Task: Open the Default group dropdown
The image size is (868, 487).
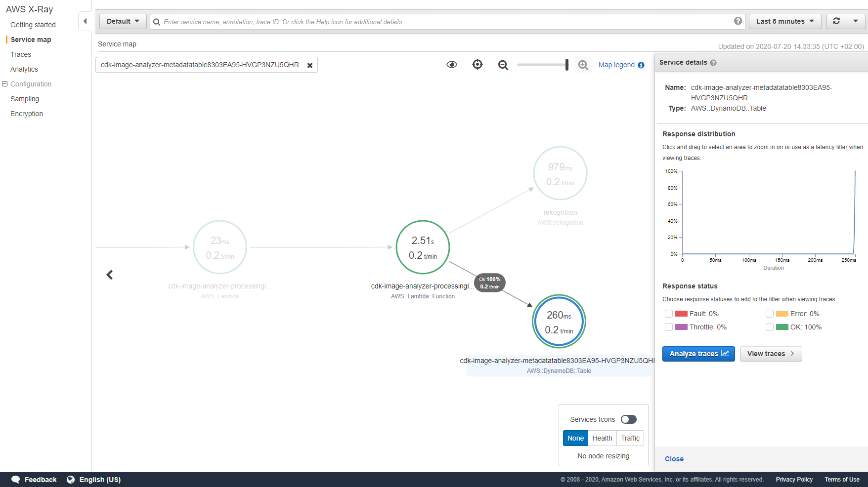Action: pyautogui.click(x=123, y=21)
